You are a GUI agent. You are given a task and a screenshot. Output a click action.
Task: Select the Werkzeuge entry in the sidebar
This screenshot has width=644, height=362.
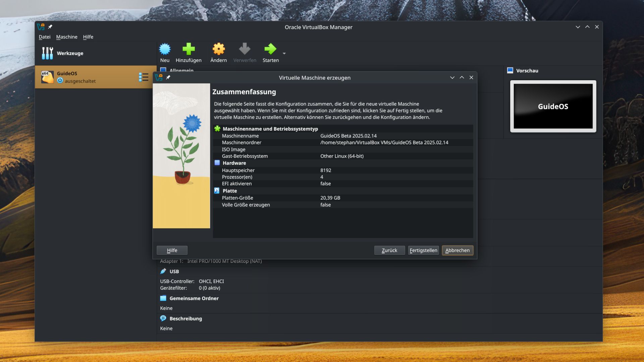pos(96,53)
